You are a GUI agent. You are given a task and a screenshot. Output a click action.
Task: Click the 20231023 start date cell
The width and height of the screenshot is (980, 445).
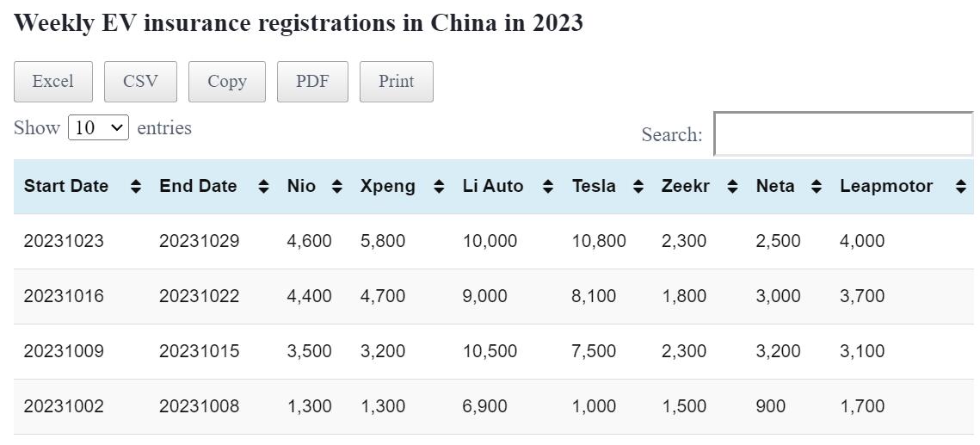point(64,241)
